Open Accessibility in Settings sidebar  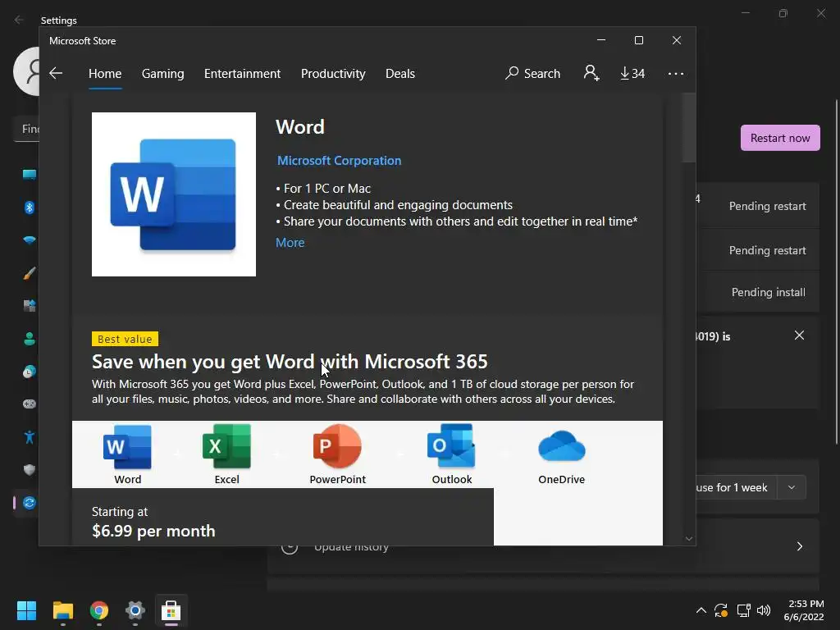29,437
